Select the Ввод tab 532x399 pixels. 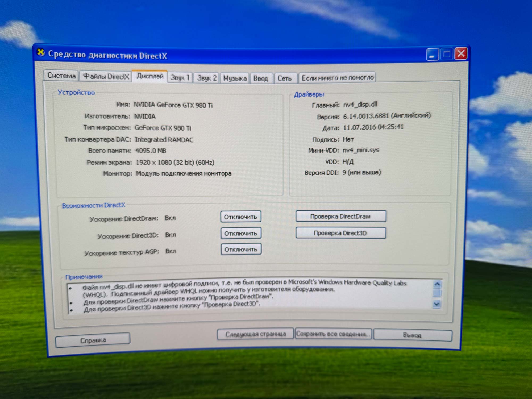[260, 78]
